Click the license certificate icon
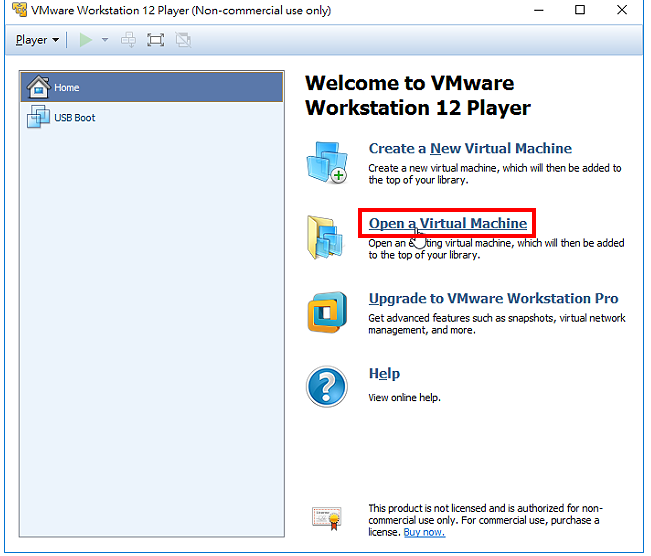651x556 pixels. [327, 519]
